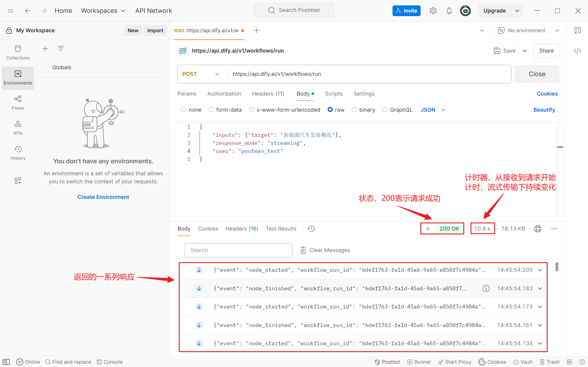Open the settings gear icon
This screenshot has height=367, width=588.
pos(433,11)
